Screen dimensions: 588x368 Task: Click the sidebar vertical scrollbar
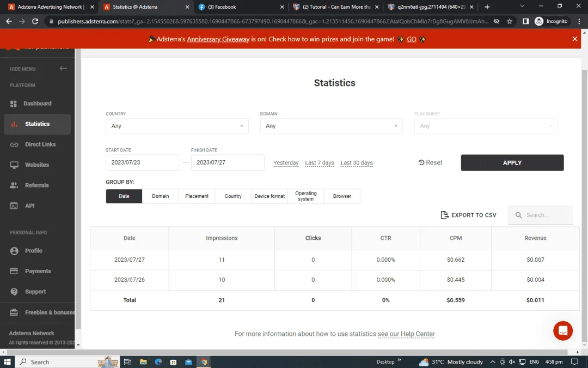point(78,188)
